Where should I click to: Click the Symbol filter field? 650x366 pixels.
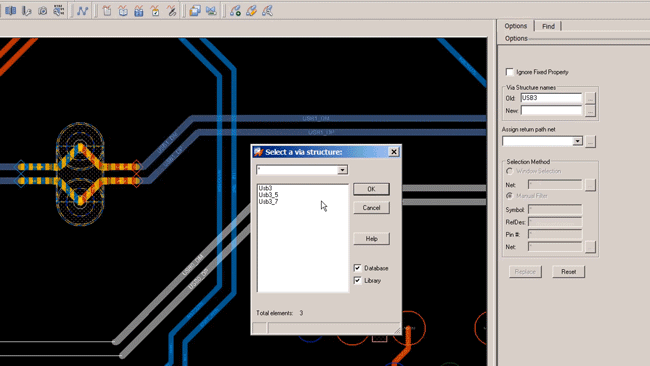(x=555, y=210)
